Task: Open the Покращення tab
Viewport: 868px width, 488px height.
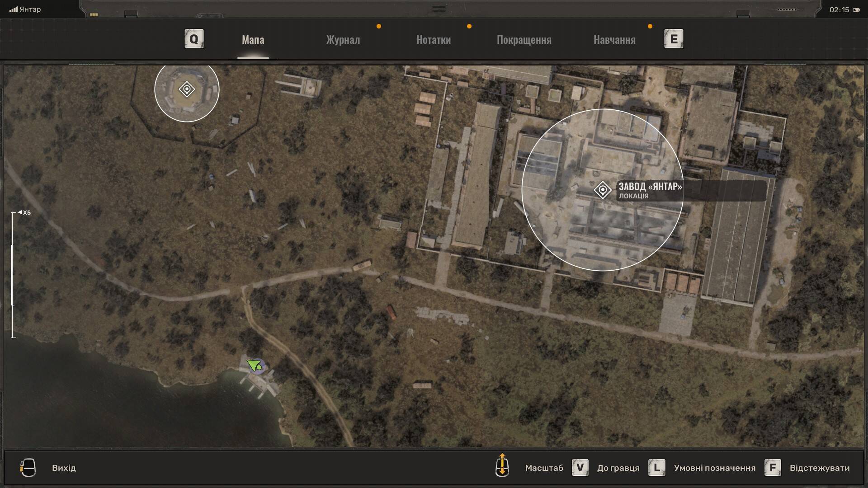Action: 524,40
